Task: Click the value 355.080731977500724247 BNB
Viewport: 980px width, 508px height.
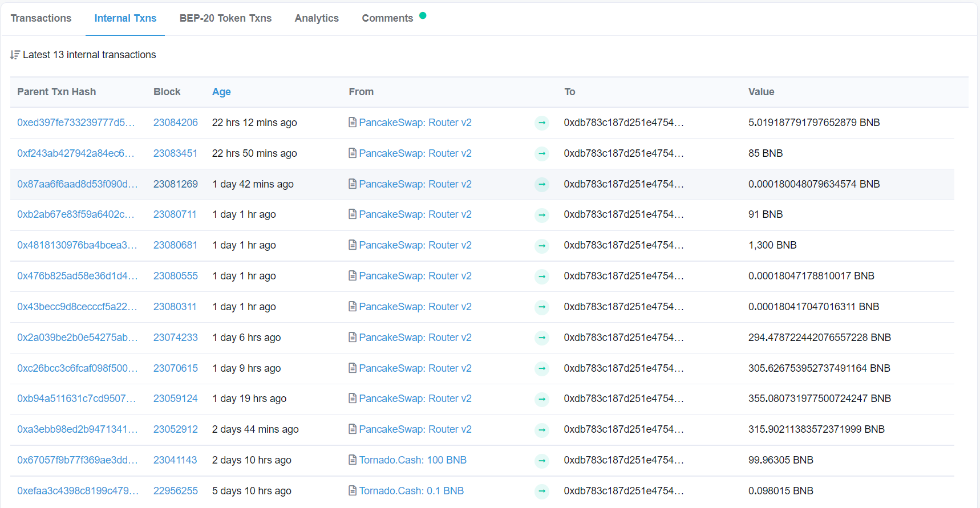Action: pyautogui.click(x=820, y=399)
